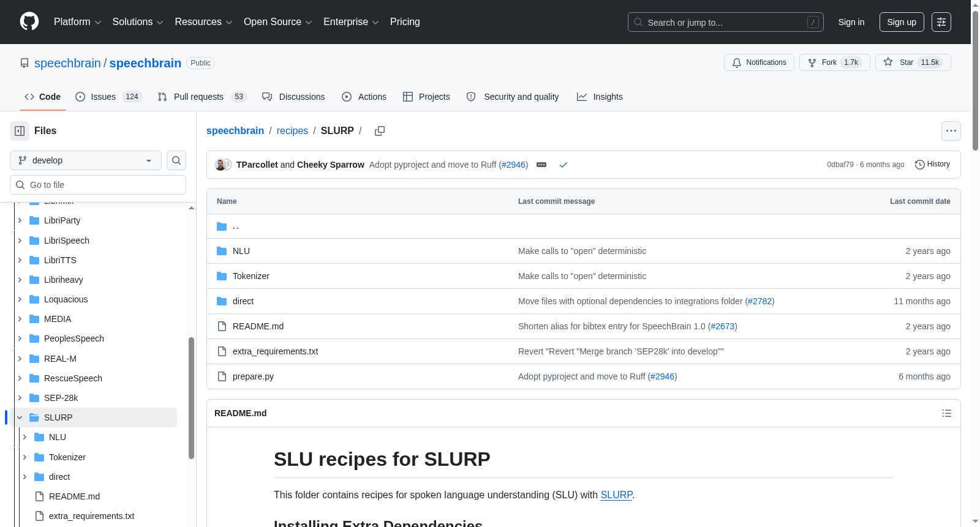Click the page scrollbar thumb
Image resolution: width=980 pixels, height=527 pixels.
pyautogui.click(x=975, y=80)
